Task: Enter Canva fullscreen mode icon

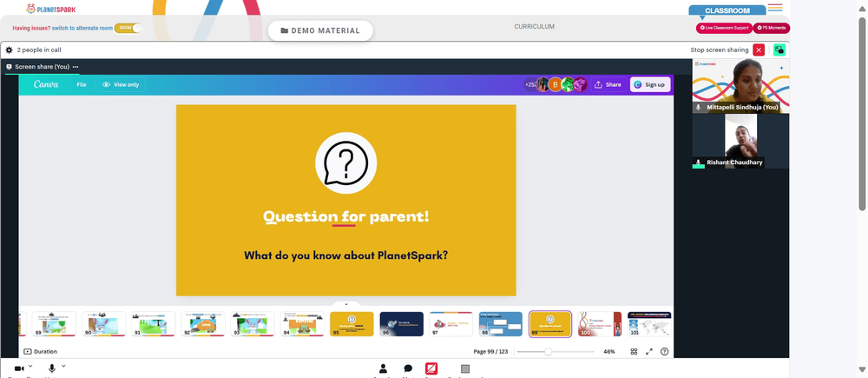Action: coord(649,351)
